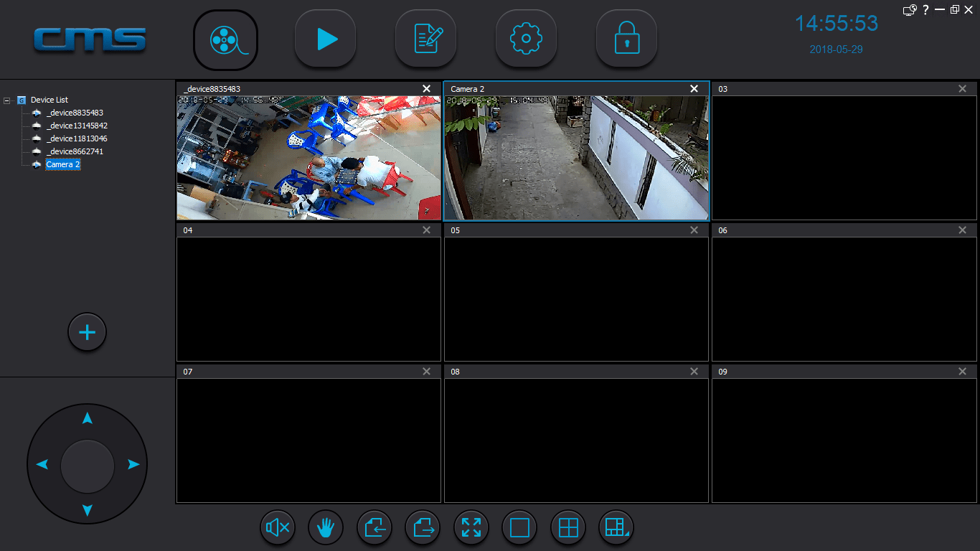
Task: Click the monitor status icon in title bar
Action: point(910,9)
